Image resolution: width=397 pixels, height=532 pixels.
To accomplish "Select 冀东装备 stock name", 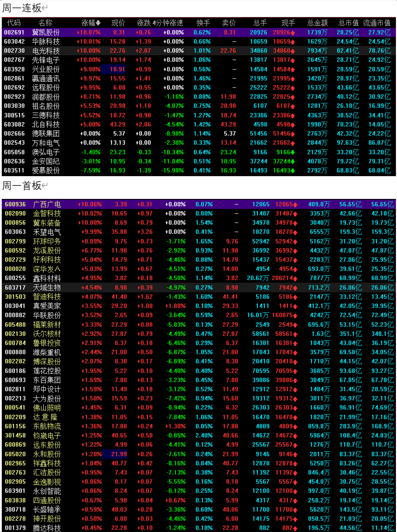I will coord(47,223).
